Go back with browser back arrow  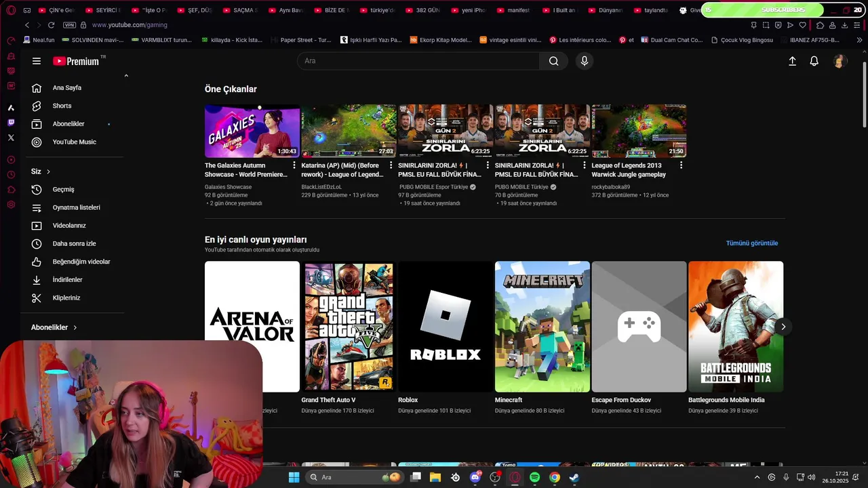click(x=27, y=25)
